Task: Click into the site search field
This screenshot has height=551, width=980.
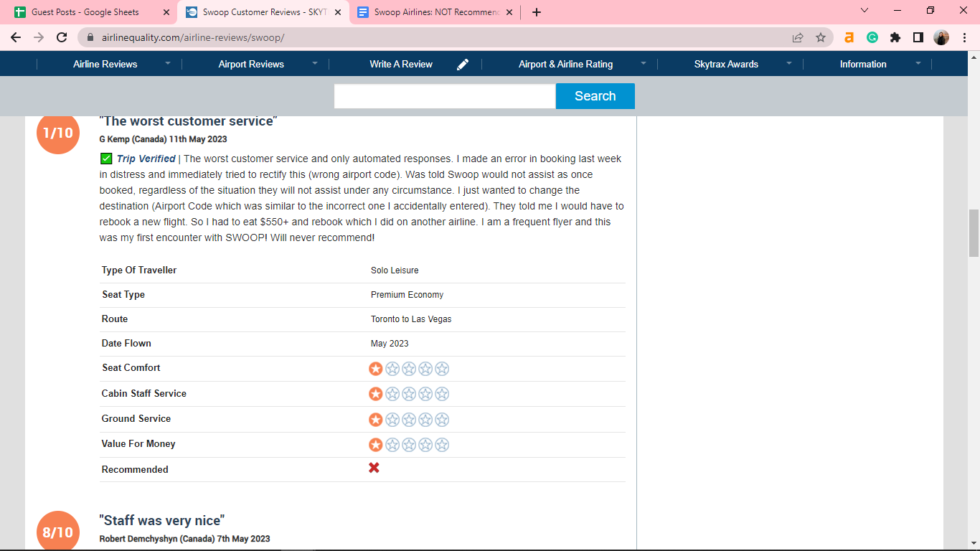Action: coord(445,96)
